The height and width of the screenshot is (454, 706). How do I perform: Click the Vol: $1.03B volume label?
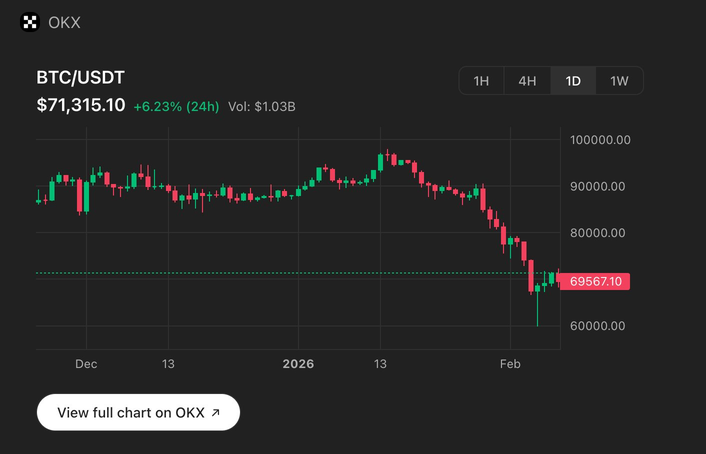(x=261, y=106)
